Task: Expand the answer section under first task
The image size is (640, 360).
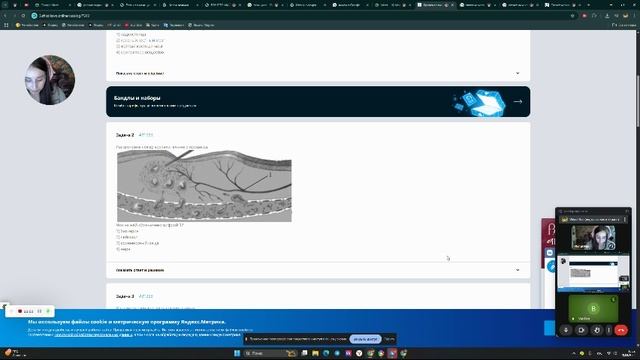Action: (x=318, y=73)
